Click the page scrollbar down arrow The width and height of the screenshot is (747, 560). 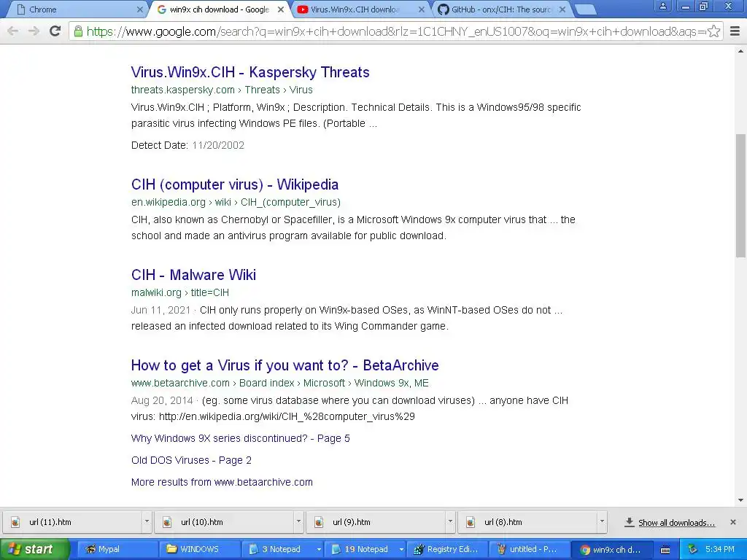pos(741,500)
